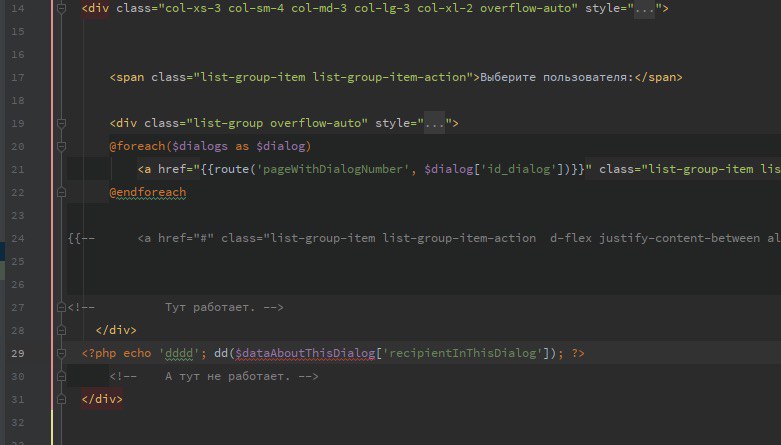781x445 pixels.
Task: Click line number 14 in the gutter
Action: (x=17, y=8)
